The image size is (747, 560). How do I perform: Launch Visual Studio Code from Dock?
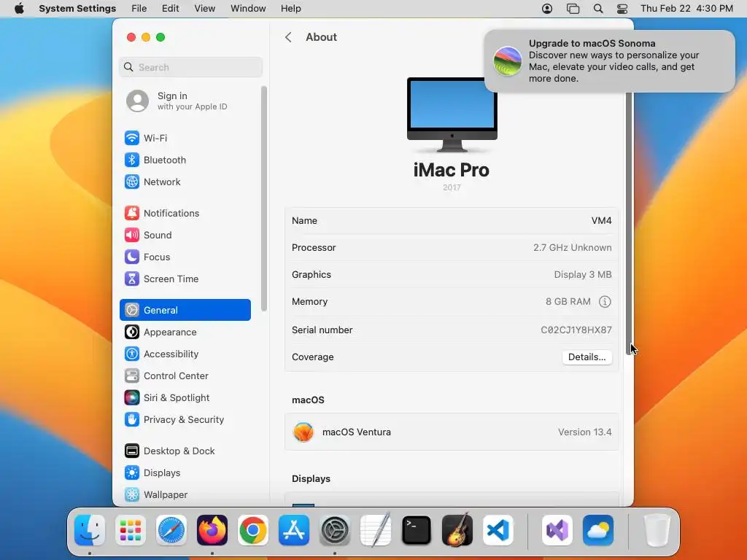[498, 530]
